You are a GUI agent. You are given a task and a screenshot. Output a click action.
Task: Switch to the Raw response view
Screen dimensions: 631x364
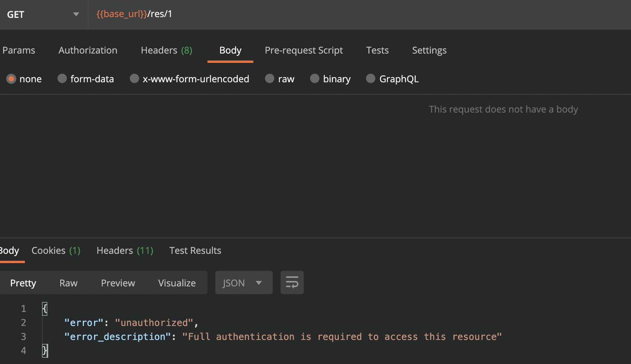[68, 283]
